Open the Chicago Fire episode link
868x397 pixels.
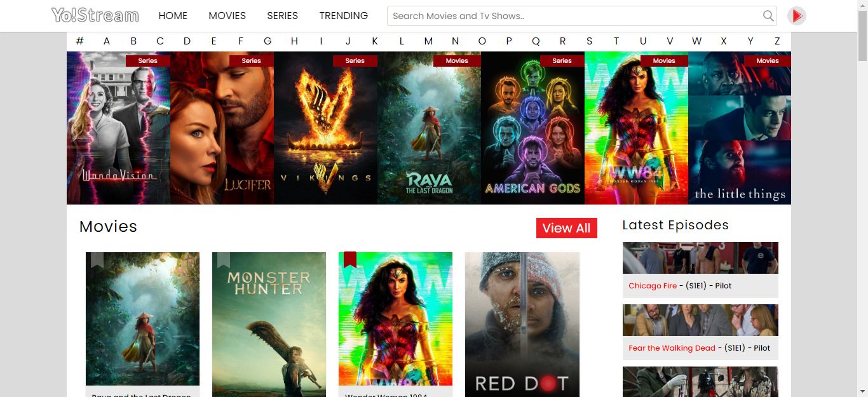(653, 286)
